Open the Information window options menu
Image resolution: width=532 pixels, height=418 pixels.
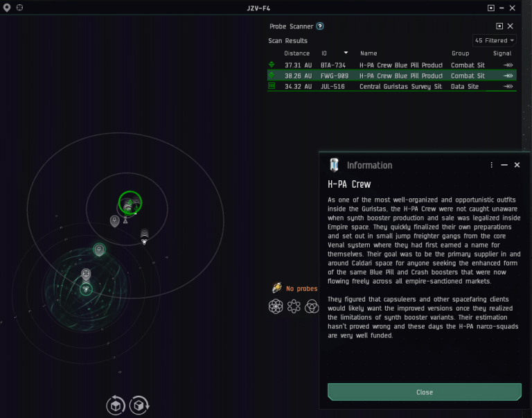491,165
